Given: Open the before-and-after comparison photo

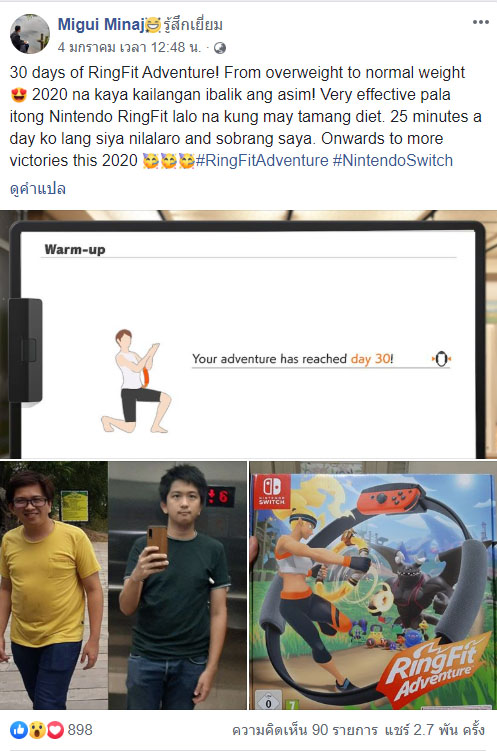Looking at the screenshot, I should (123, 585).
